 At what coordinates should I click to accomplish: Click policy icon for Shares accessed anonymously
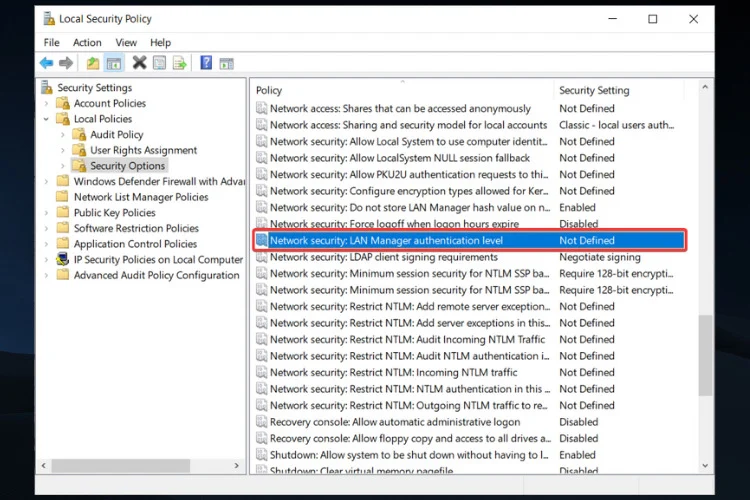(x=262, y=108)
